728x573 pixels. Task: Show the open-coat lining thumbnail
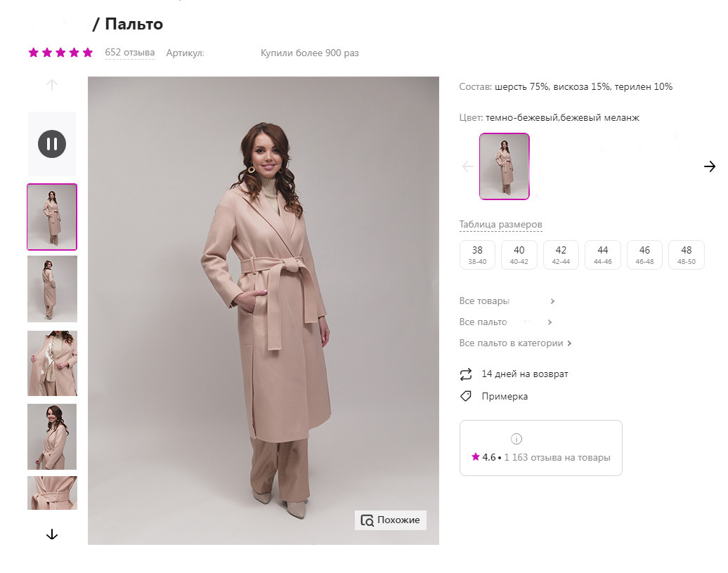52,363
